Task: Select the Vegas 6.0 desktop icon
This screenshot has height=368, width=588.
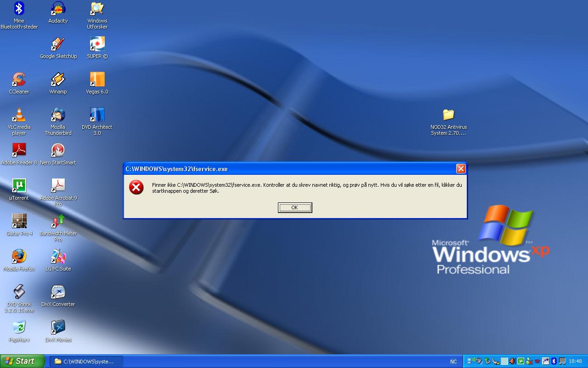Action: pos(97,83)
